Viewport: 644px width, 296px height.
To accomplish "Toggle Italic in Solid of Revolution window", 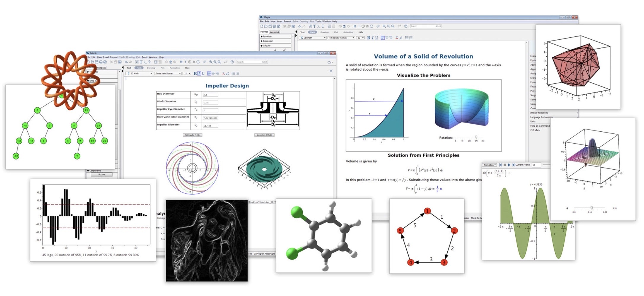I will pos(372,38).
